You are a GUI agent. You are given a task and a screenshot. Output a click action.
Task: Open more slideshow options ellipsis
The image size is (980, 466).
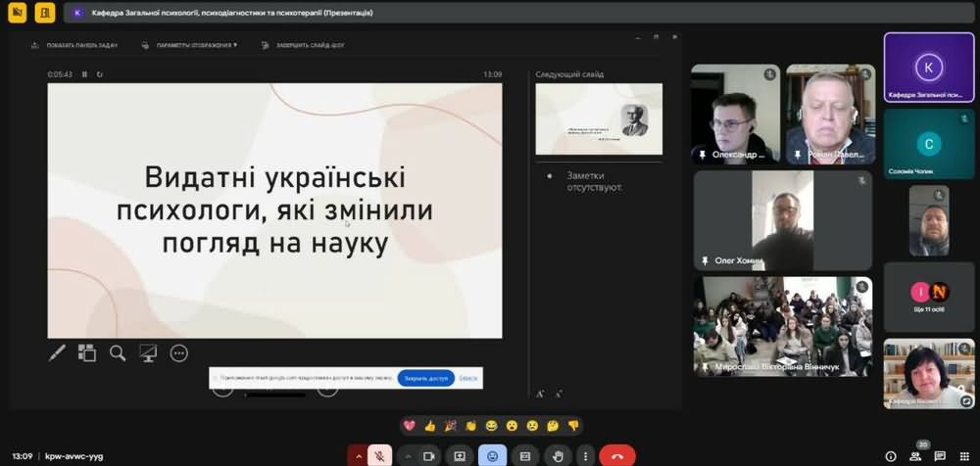click(178, 353)
